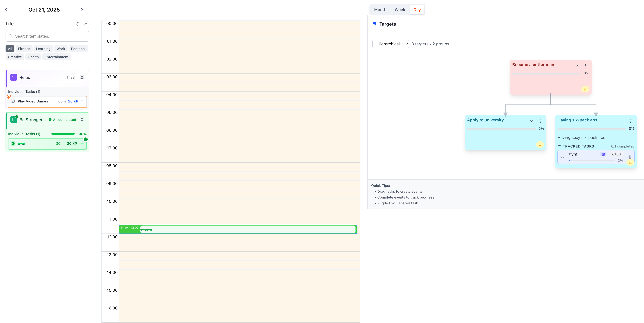Open Become a better man options menu
This screenshot has height=323, width=644.
pos(585,66)
